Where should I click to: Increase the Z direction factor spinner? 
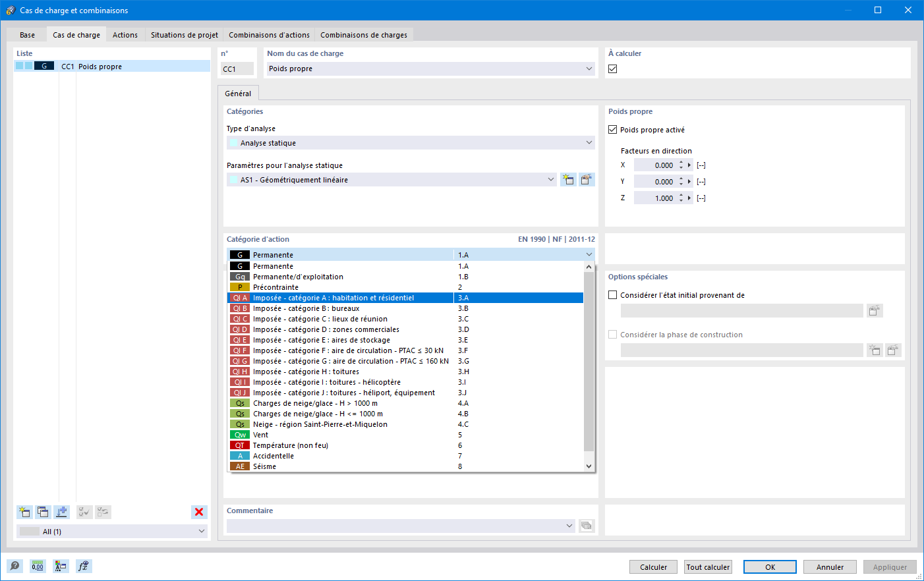click(681, 196)
